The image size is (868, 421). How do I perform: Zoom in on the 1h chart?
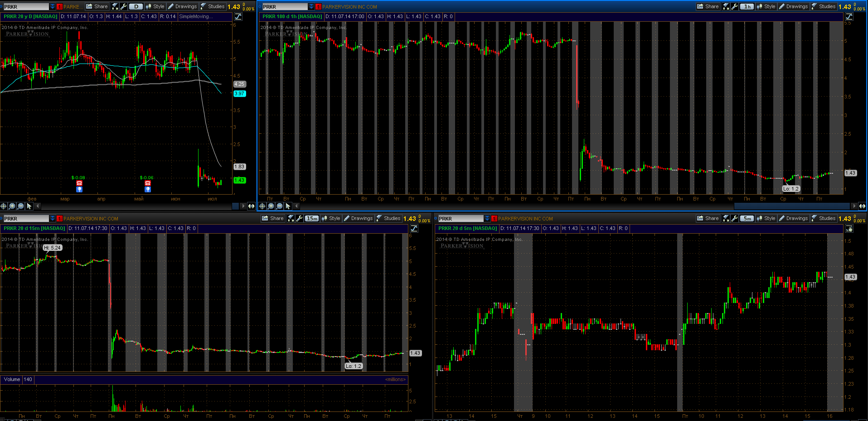271,206
